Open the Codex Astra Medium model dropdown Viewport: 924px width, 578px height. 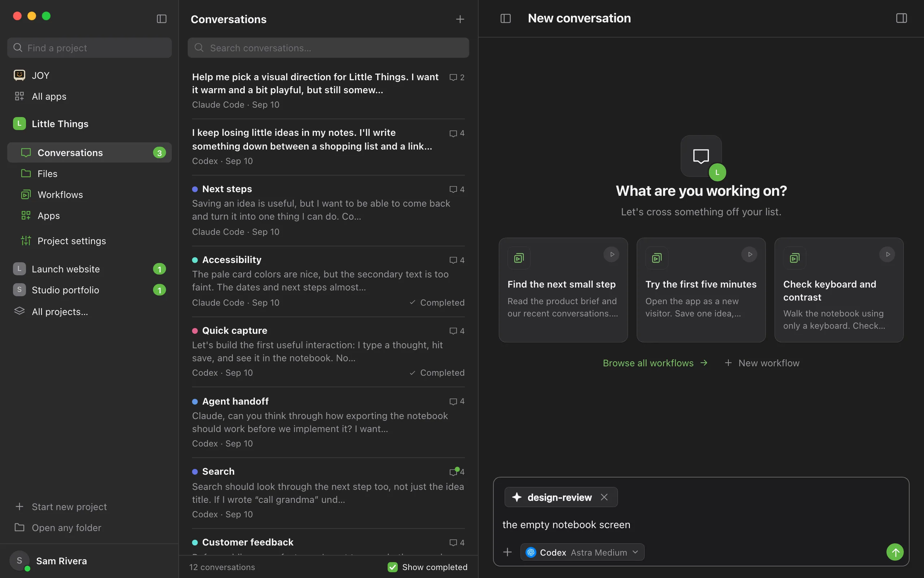(x=582, y=552)
